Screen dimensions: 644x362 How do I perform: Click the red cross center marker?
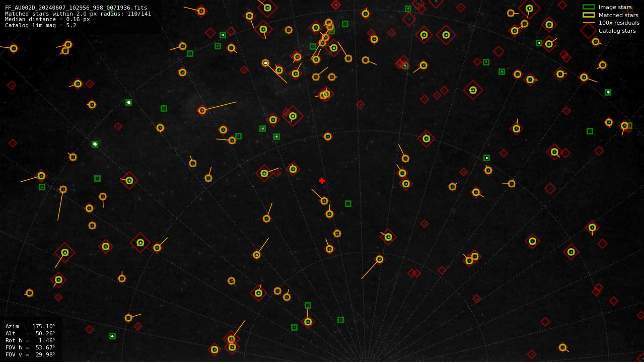coord(322,181)
